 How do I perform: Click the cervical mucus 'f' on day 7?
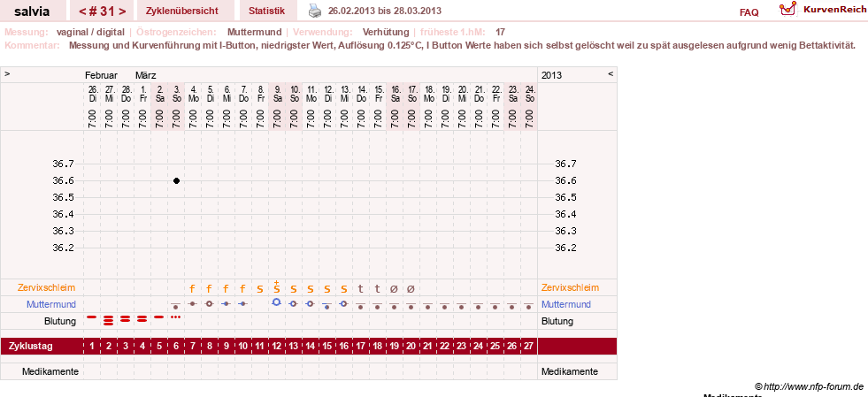click(192, 288)
